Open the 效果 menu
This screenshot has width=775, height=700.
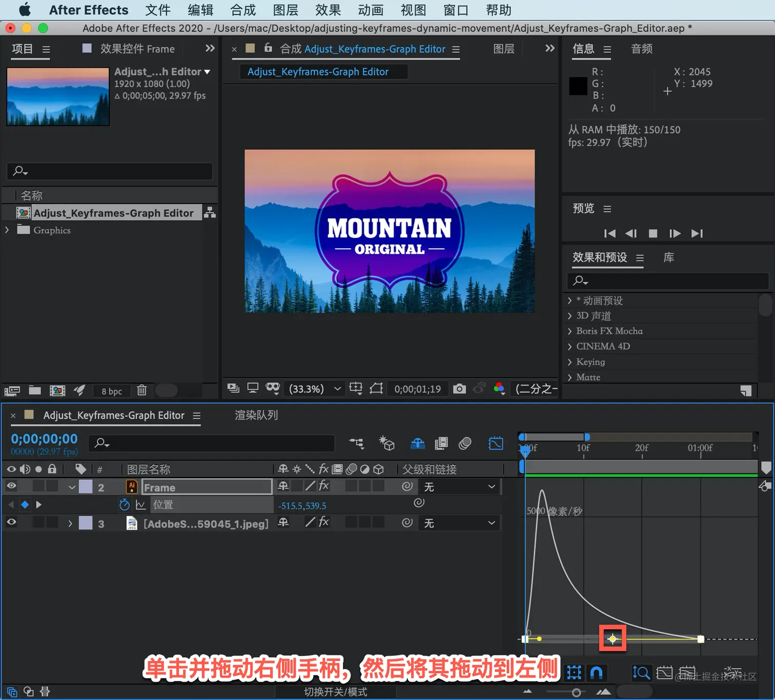pos(328,10)
